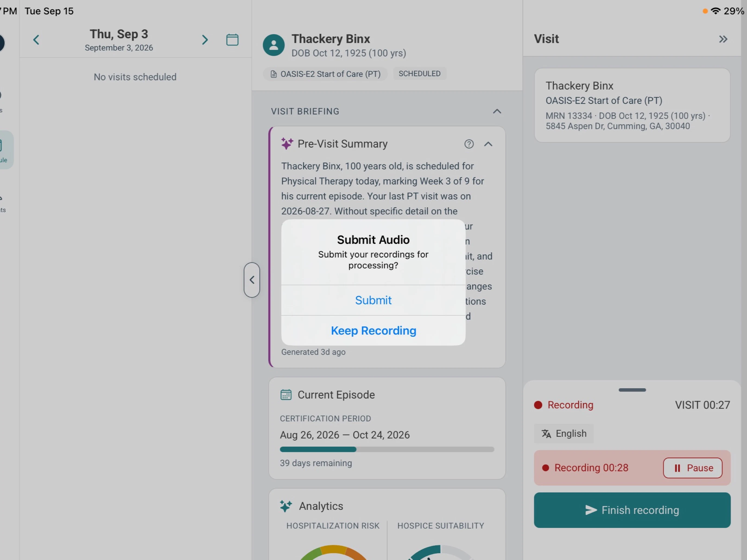Click 'Aug 26, 2026 — Oct 24, 2026' dates
The height and width of the screenshot is (560, 747).
coord(344,435)
